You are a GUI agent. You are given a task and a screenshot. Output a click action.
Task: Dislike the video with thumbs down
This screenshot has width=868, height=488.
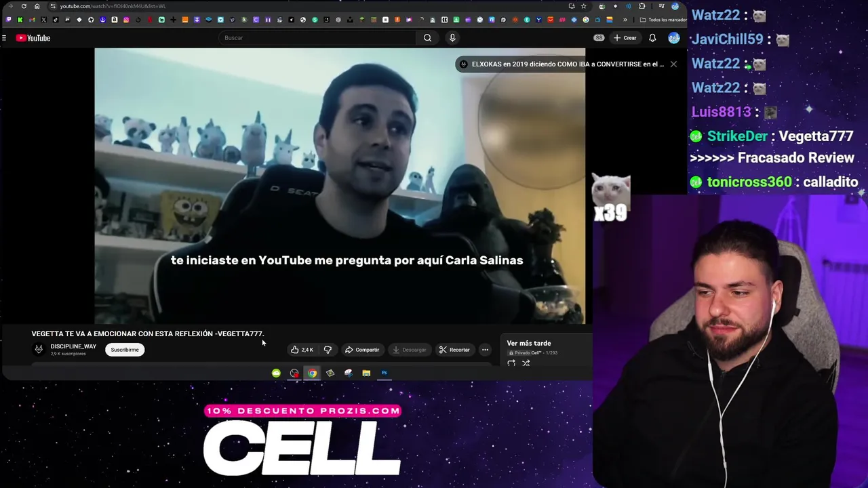coord(328,350)
